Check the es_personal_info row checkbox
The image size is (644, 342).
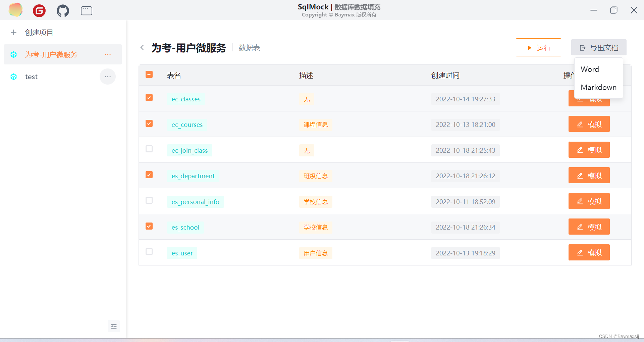point(149,200)
